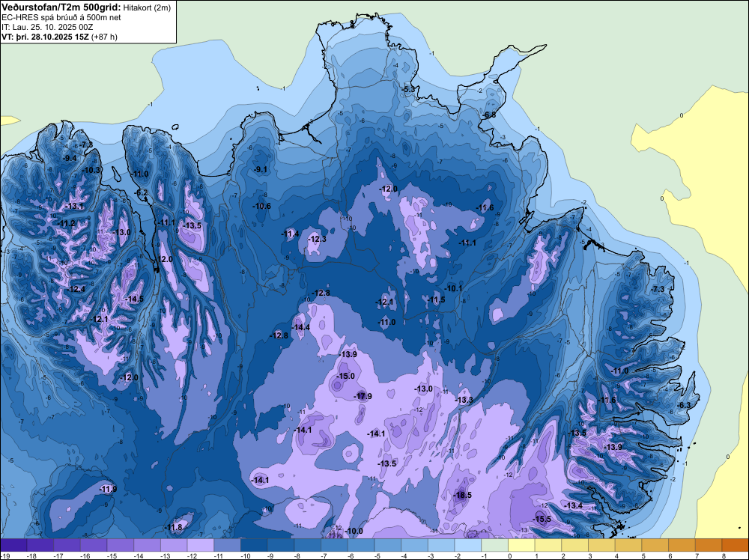Click the -6.8 temperature label
Screen dimensions: 749x560
click(x=490, y=115)
